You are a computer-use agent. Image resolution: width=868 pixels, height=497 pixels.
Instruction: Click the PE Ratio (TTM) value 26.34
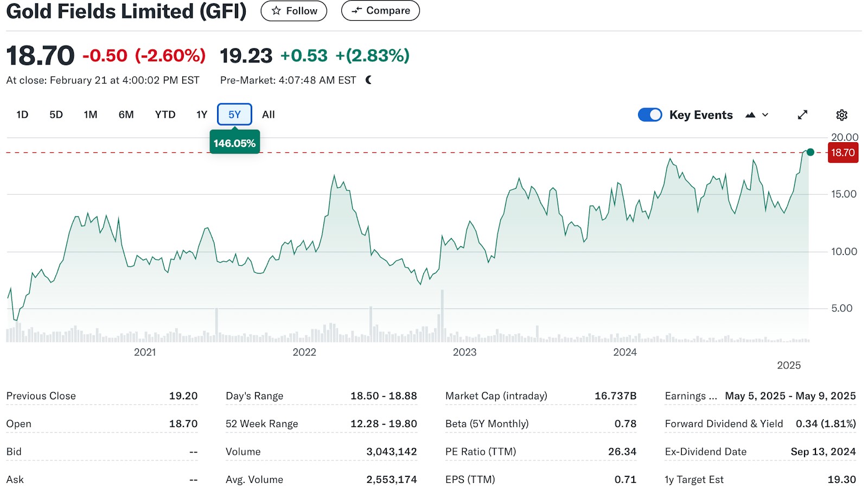[x=622, y=451]
